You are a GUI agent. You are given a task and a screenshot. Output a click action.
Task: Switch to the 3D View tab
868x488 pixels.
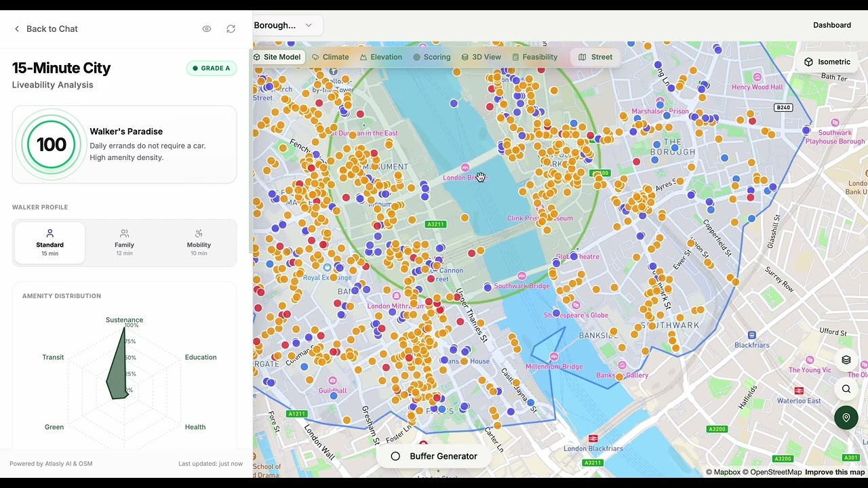coord(481,57)
